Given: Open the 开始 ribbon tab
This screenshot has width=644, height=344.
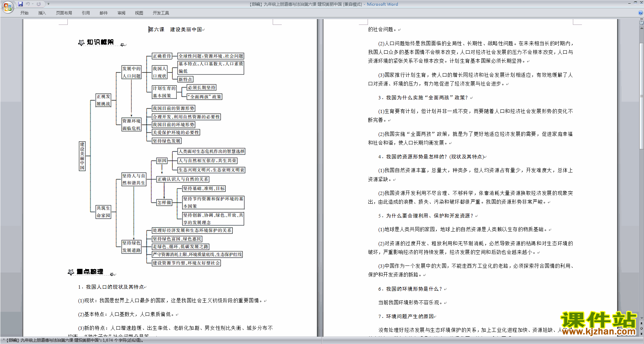Looking at the screenshot, I should click(24, 13).
